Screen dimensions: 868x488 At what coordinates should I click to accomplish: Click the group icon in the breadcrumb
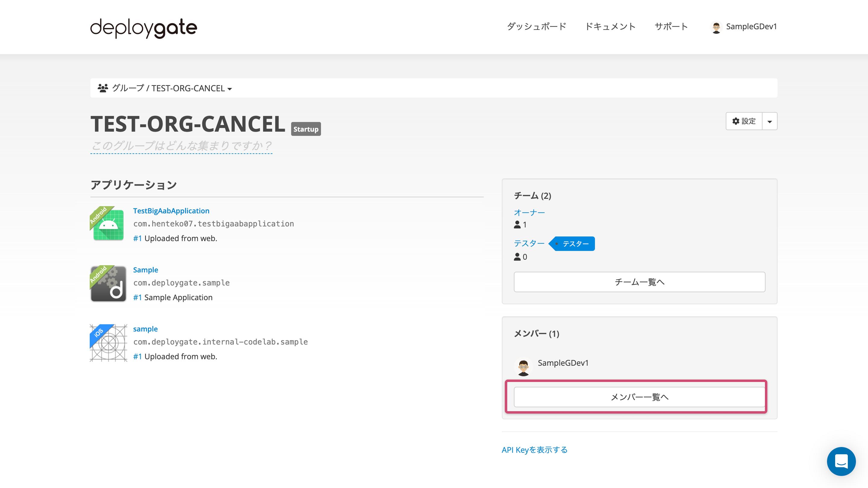[x=103, y=88]
